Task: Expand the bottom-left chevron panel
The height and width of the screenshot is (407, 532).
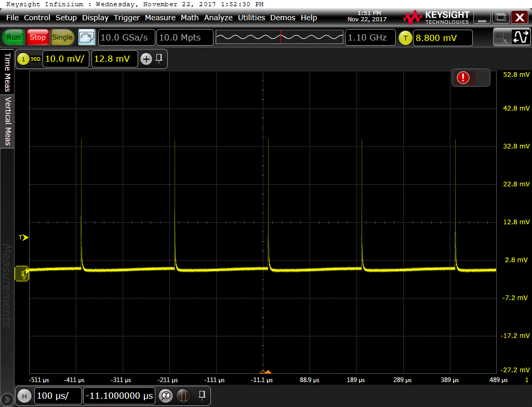Action: click(7, 399)
